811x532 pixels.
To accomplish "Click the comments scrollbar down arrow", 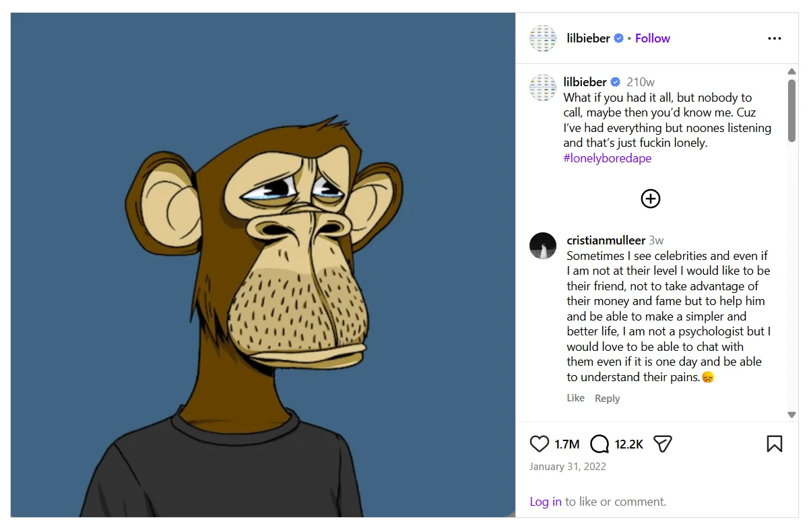I will click(792, 415).
